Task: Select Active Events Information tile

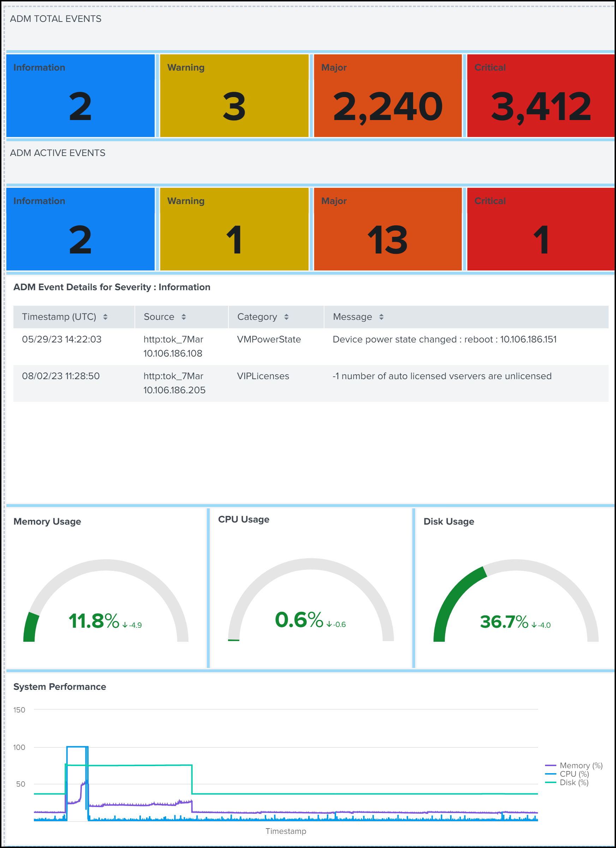Action: click(80, 229)
